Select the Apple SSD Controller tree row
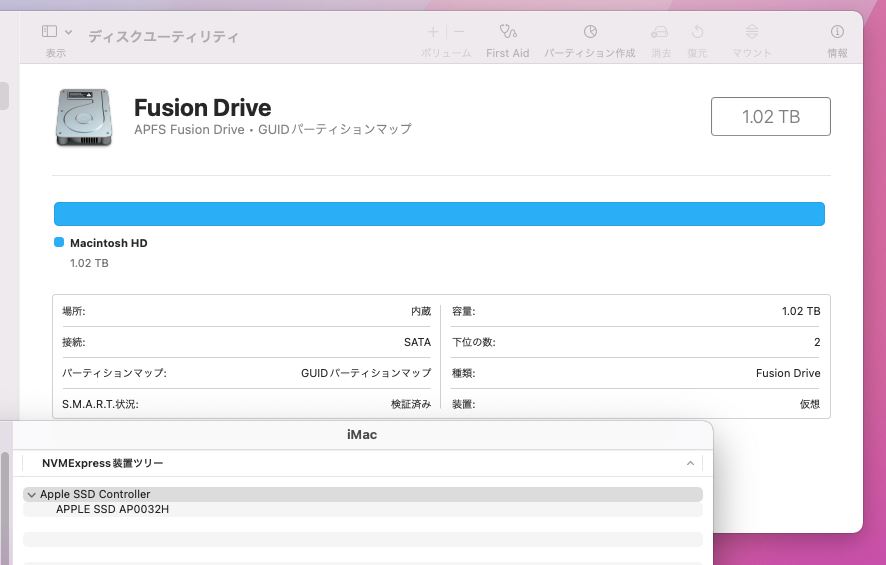Viewport: 886px width, 565px height. coord(363,494)
